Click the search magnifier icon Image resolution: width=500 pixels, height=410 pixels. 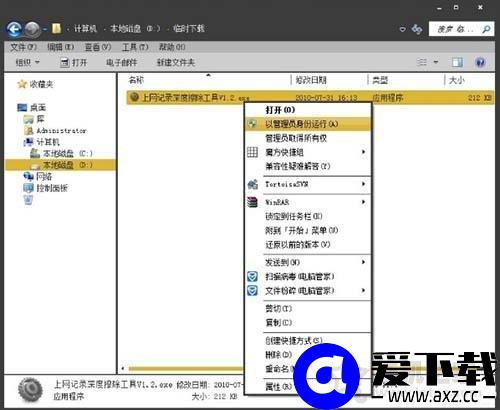pyautogui.click(x=486, y=29)
